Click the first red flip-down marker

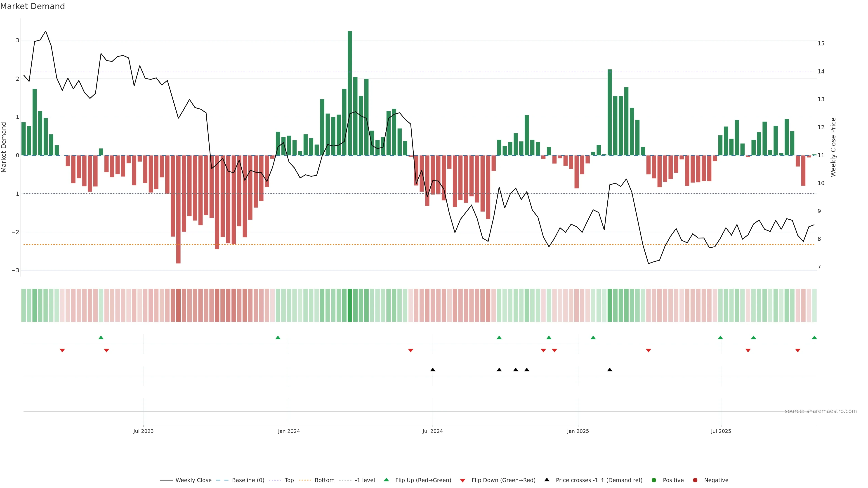click(62, 351)
